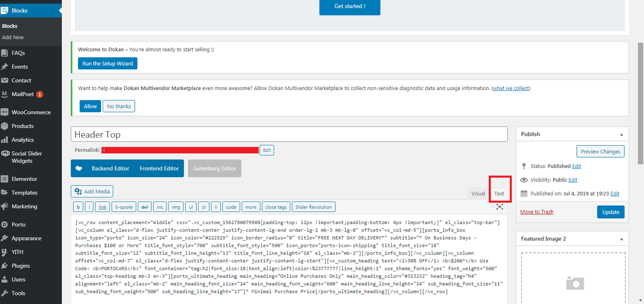Screen dimensions: 644x304
Task: Click the link quicktag button
Action: tap(102, 207)
